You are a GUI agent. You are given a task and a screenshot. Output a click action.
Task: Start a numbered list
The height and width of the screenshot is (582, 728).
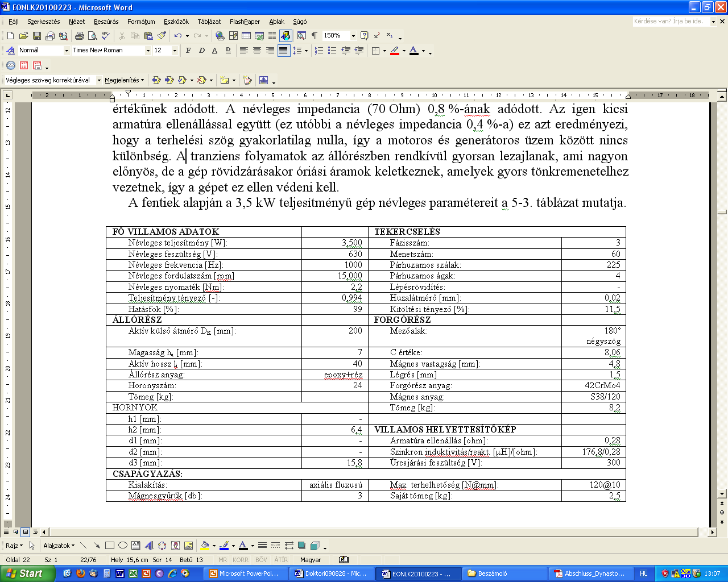[x=319, y=51]
